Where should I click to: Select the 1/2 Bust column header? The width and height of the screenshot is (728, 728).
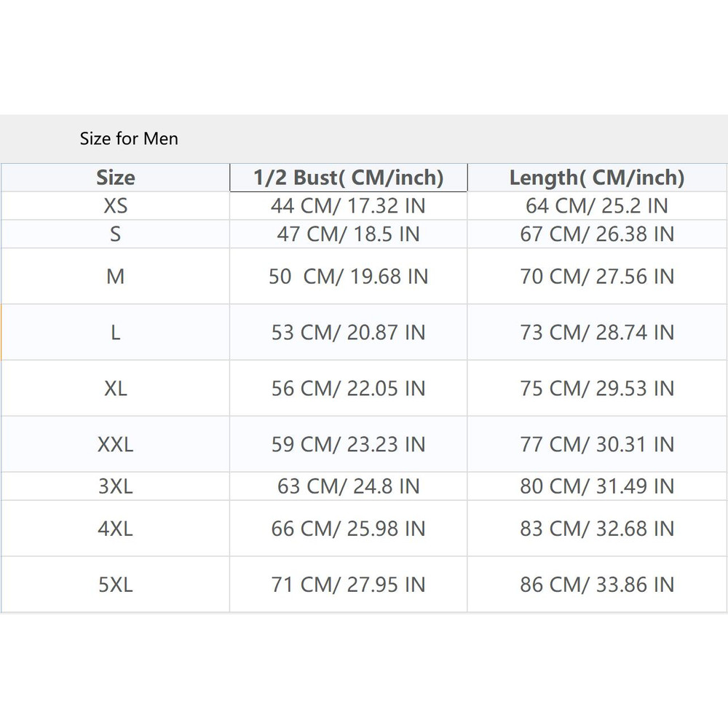tap(348, 178)
